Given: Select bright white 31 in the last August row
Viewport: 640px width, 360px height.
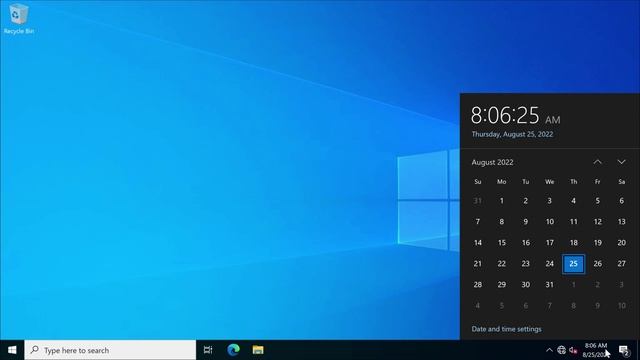Looking at the screenshot, I should (x=550, y=284).
